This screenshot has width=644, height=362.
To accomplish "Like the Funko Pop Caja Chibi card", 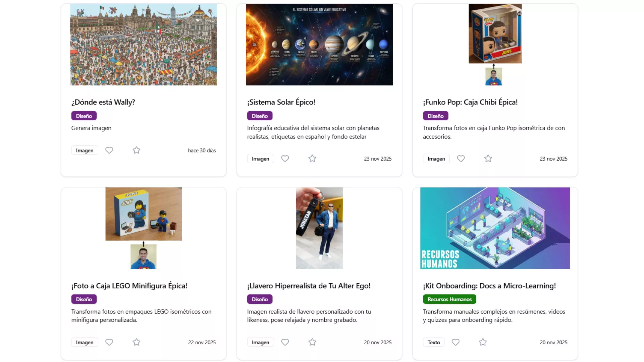I will pos(461,159).
